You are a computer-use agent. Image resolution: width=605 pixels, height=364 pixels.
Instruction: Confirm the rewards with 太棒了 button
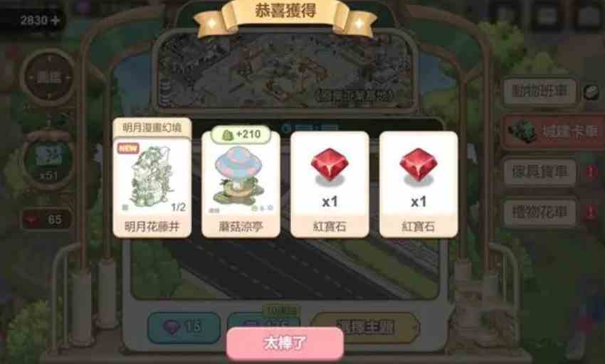point(285,343)
